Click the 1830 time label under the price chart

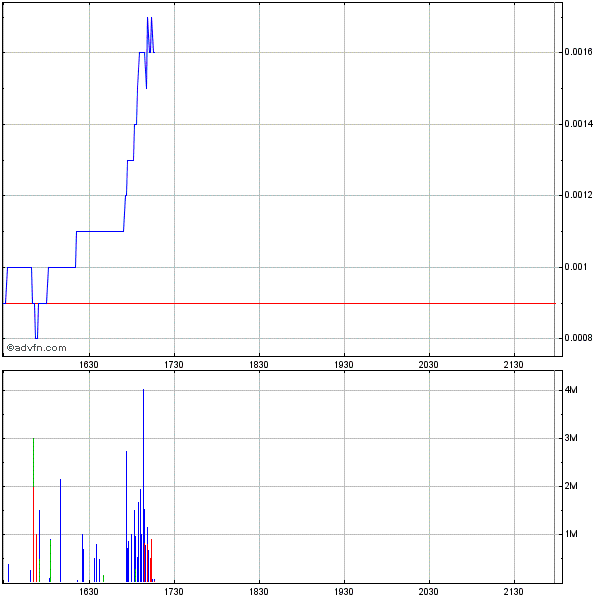coord(259,365)
